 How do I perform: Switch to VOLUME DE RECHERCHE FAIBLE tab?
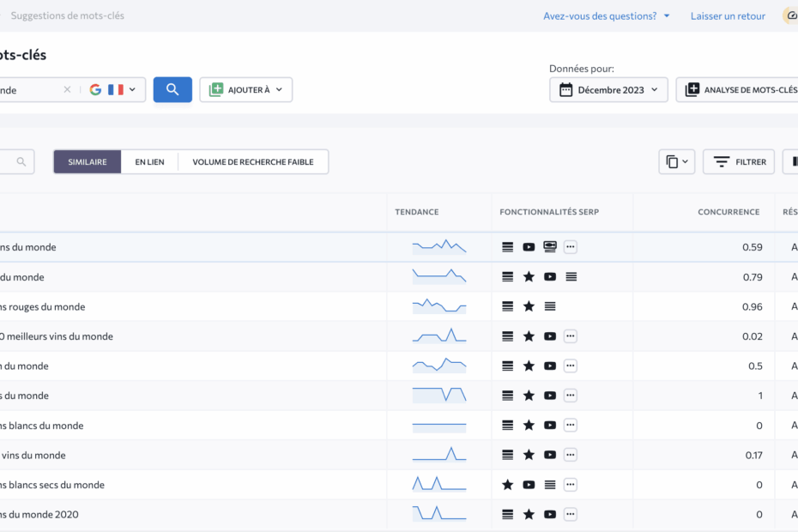pyautogui.click(x=253, y=162)
